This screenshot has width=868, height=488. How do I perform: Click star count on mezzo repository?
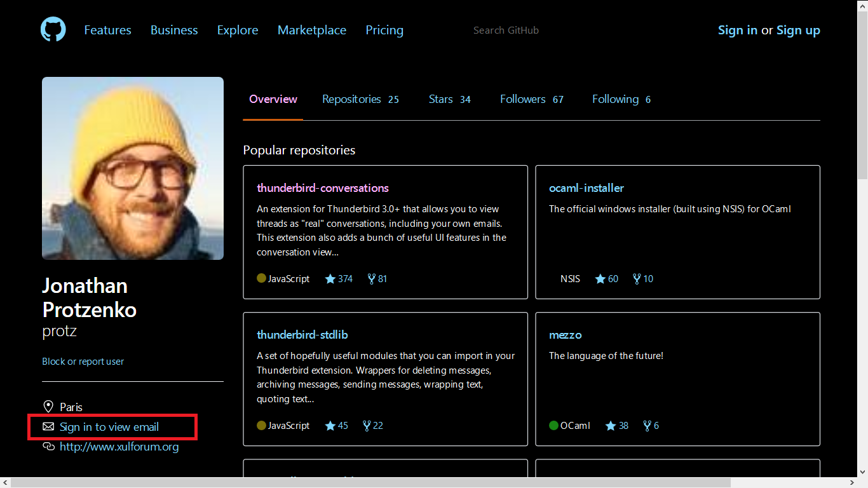click(617, 426)
